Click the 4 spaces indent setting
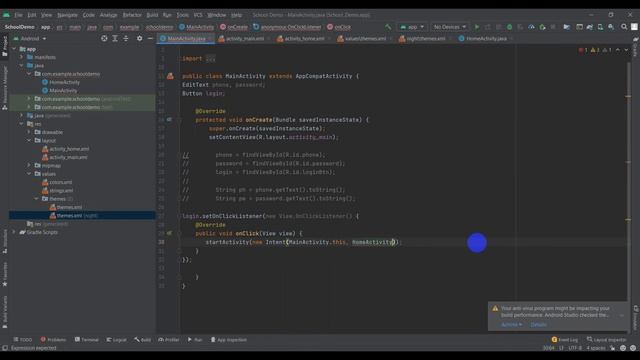Image resolution: width=640 pixels, height=360 pixels. [596, 348]
